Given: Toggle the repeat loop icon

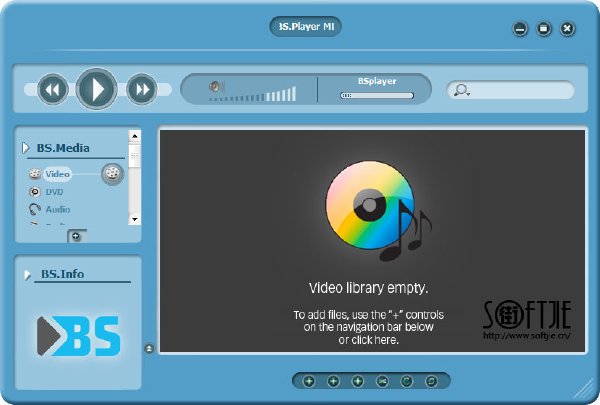Looking at the screenshot, I should pyautogui.click(x=431, y=381).
